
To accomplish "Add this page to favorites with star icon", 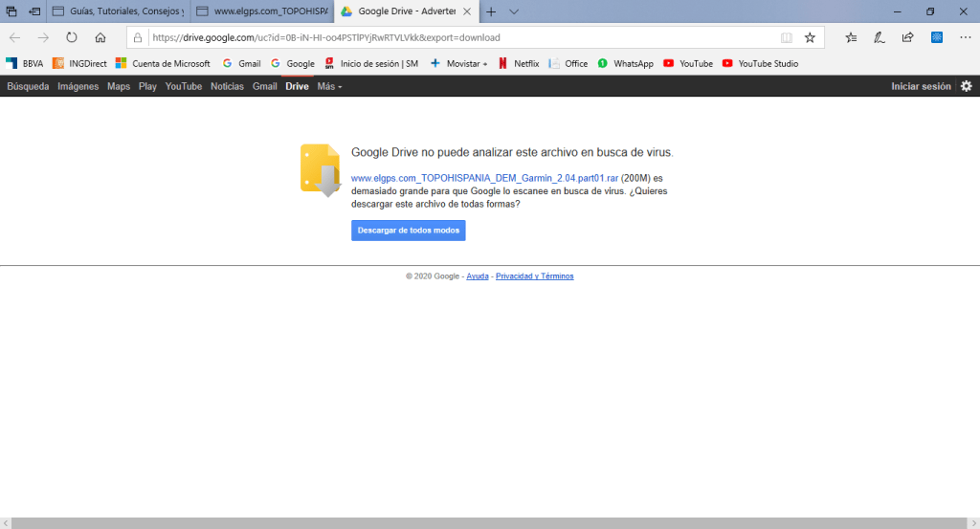I will (810, 37).
